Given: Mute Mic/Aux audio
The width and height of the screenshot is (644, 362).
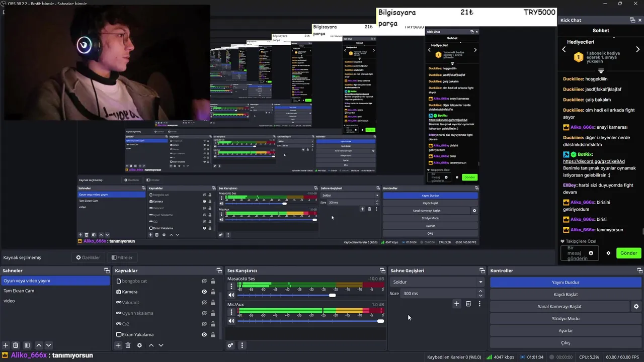Looking at the screenshot, I should click(x=231, y=321).
